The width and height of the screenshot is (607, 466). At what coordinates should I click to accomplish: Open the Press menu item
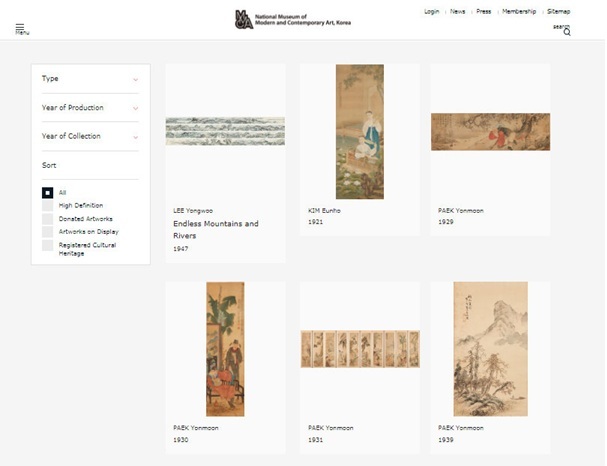484,12
